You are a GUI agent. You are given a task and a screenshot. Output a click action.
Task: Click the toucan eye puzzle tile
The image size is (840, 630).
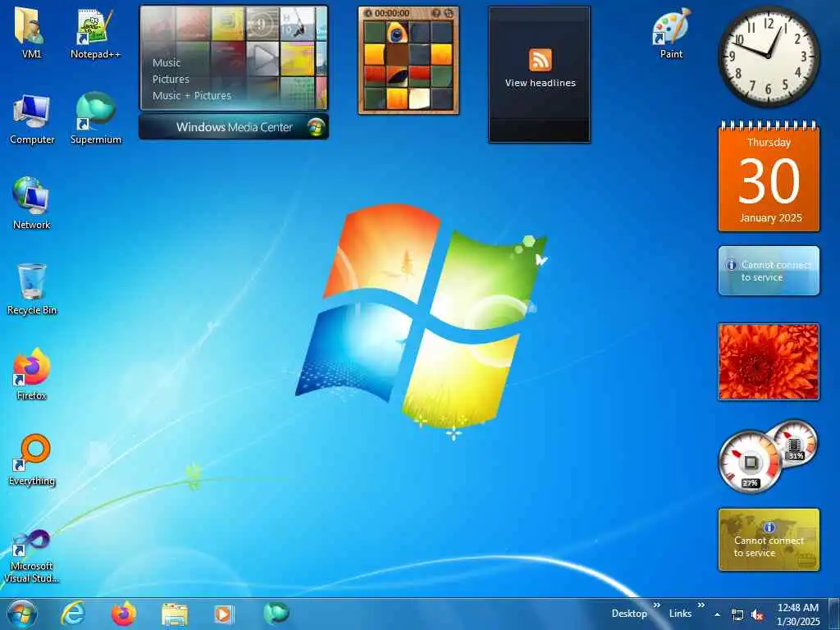pyautogui.click(x=396, y=32)
